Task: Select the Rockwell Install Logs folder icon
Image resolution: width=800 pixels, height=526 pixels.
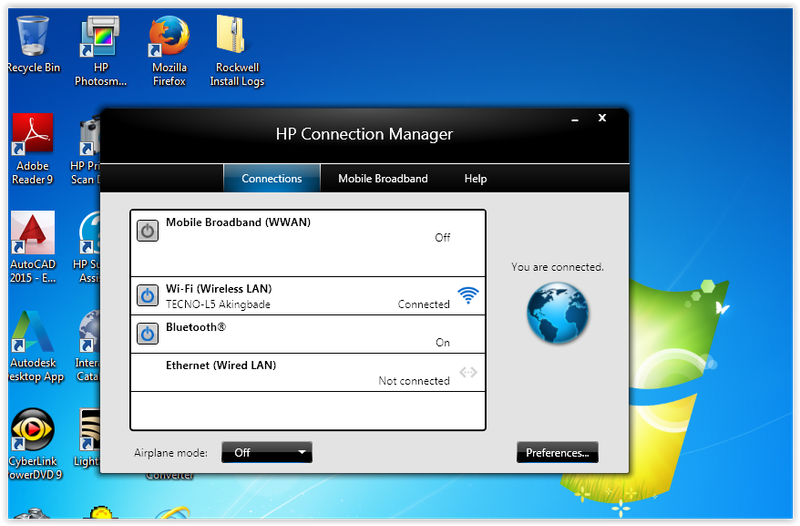Action: (237, 51)
